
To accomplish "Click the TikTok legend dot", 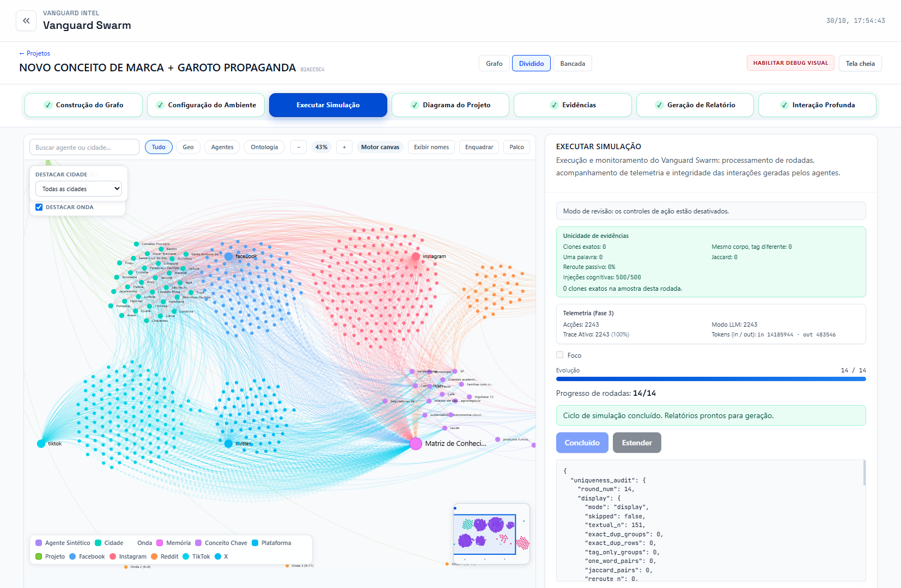I will [186, 556].
